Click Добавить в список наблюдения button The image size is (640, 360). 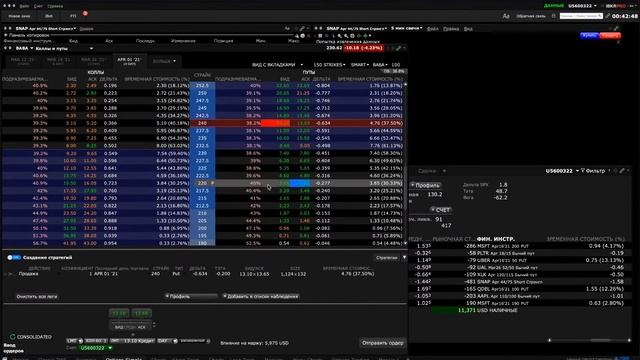tap(261, 296)
